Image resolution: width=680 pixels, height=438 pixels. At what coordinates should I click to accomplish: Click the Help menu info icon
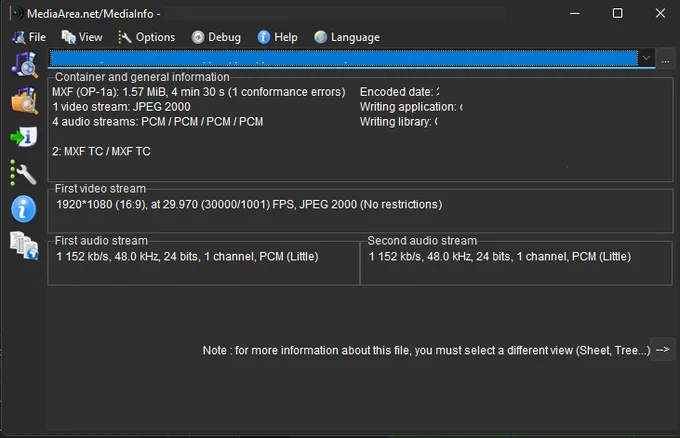[x=264, y=37]
